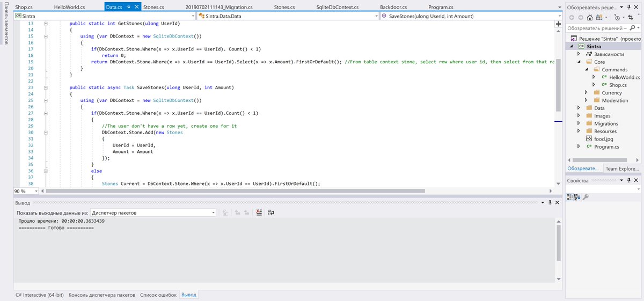Click go to previous message icon
This screenshot has height=301, width=644.
237,212
